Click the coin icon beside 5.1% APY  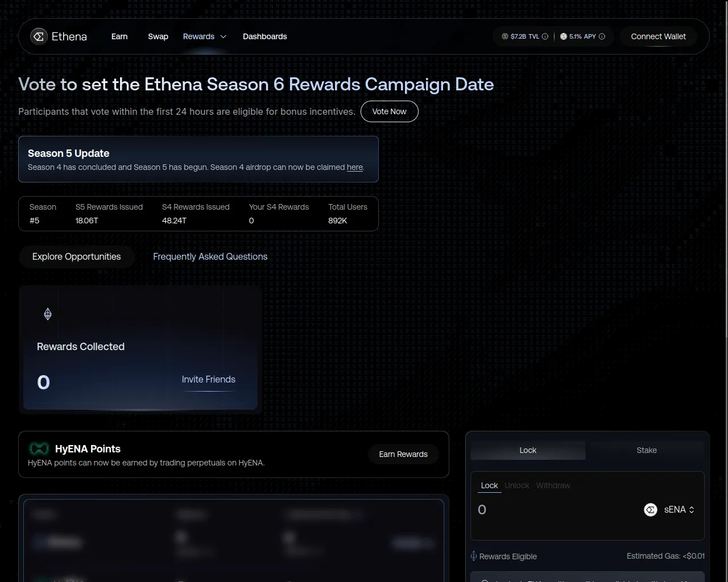[564, 36]
